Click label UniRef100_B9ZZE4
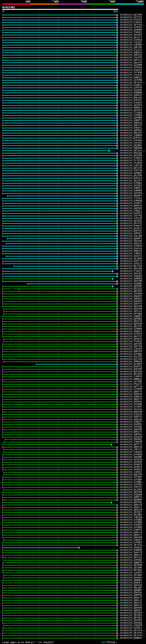Image resolution: width=146 pixels, height=644 pixels. coord(131,153)
